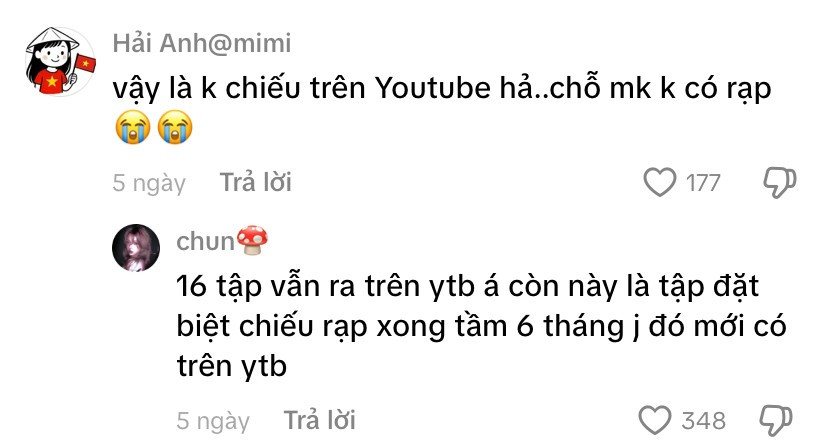Open Hải Anh@mimi's conical hat avatar
This screenshot has width=828, height=443.
pos(60,61)
